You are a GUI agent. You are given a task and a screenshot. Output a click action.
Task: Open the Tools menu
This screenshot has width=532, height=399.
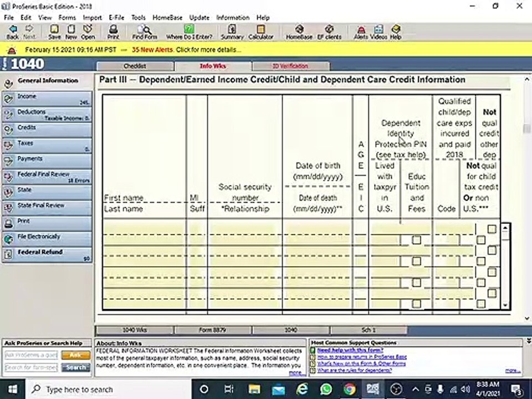pos(139,18)
